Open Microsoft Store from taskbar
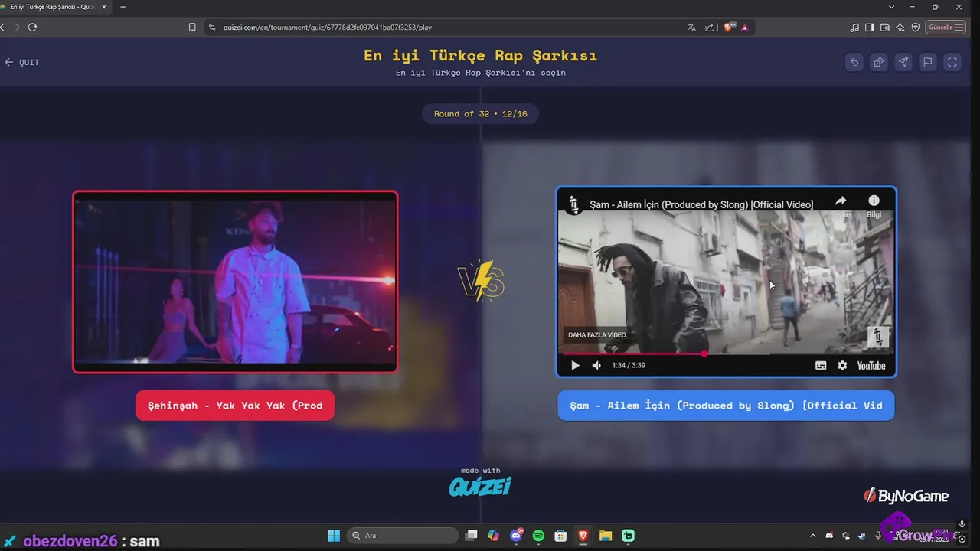980x551 pixels. pos(560,536)
